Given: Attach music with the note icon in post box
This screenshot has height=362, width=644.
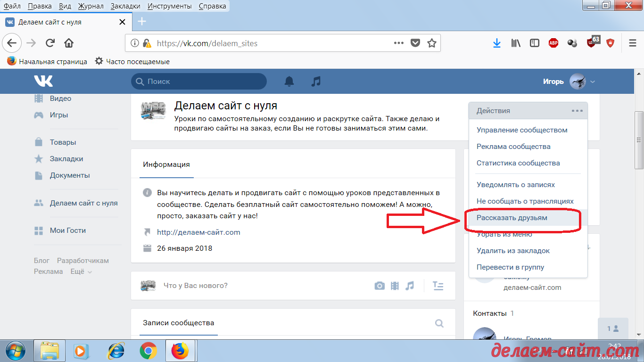Looking at the screenshot, I should [410, 286].
